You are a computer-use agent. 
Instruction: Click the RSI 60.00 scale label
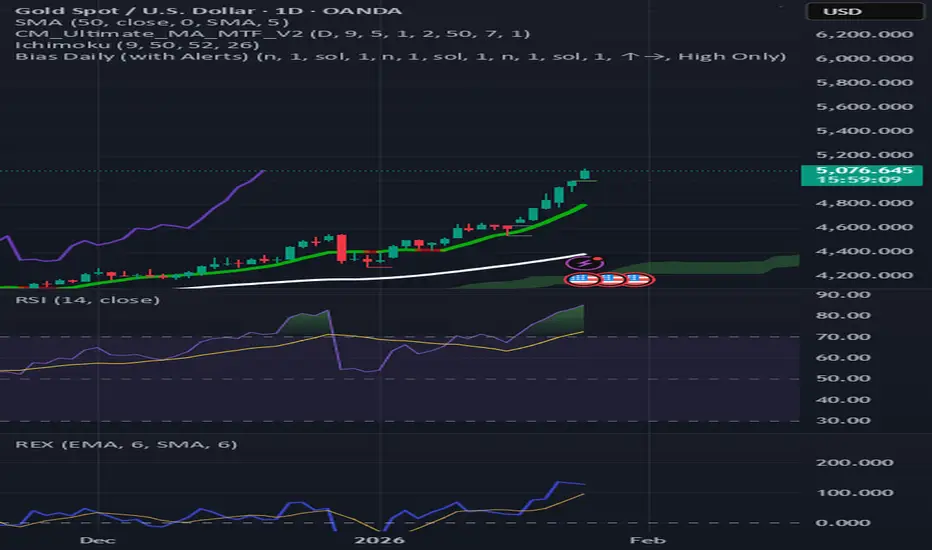point(843,357)
